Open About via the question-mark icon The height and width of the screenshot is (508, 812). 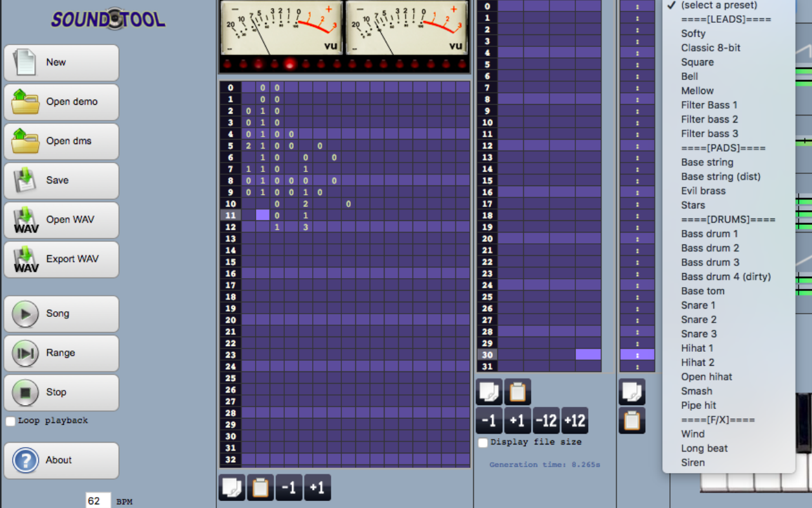[24, 460]
